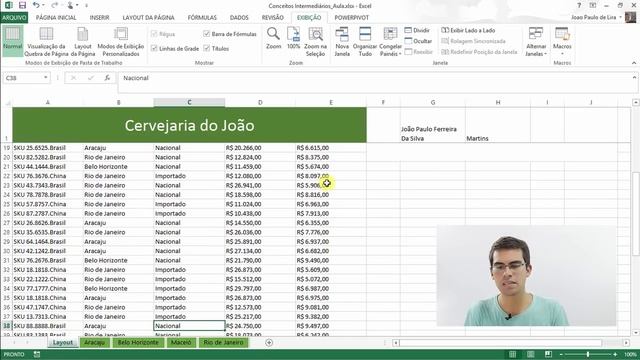The width and height of the screenshot is (640, 360).
Task: Click the Insert Function fx icon
Action: click(x=107, y=78)
